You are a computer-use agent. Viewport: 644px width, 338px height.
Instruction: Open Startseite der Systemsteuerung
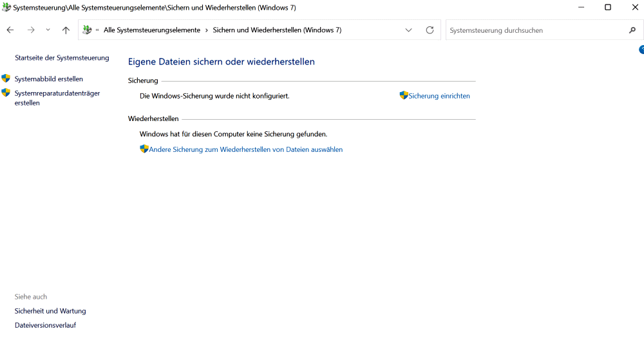pyautogui.click(x=62, y=58)
